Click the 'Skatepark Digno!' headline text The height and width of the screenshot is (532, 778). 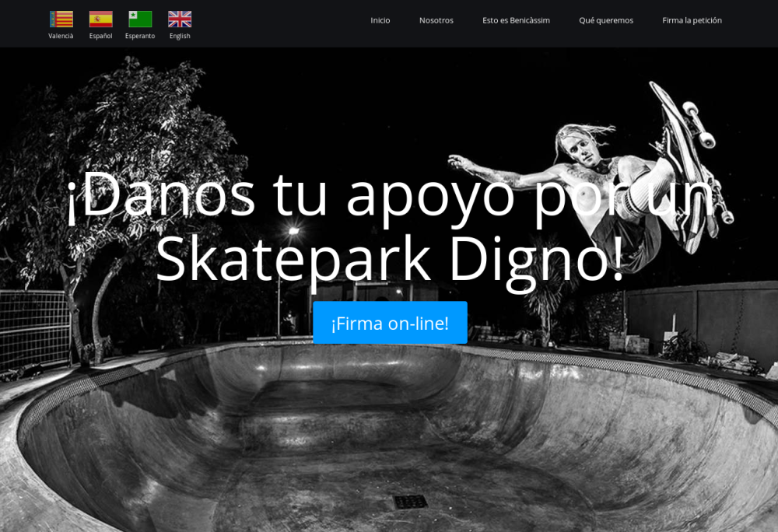390,258
